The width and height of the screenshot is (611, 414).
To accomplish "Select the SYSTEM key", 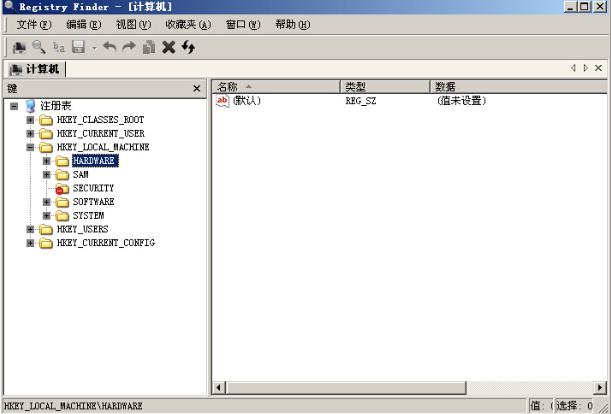I will pos(88,216).
